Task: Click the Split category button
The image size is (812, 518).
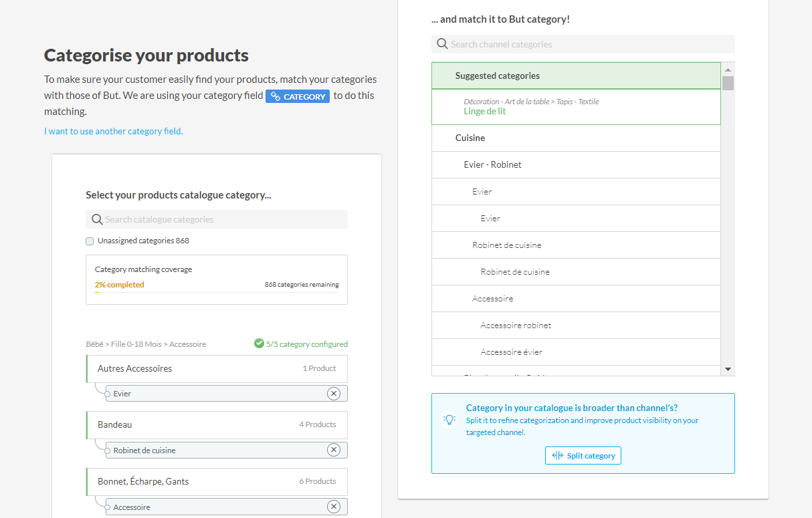Action: (x=583, y=456)
